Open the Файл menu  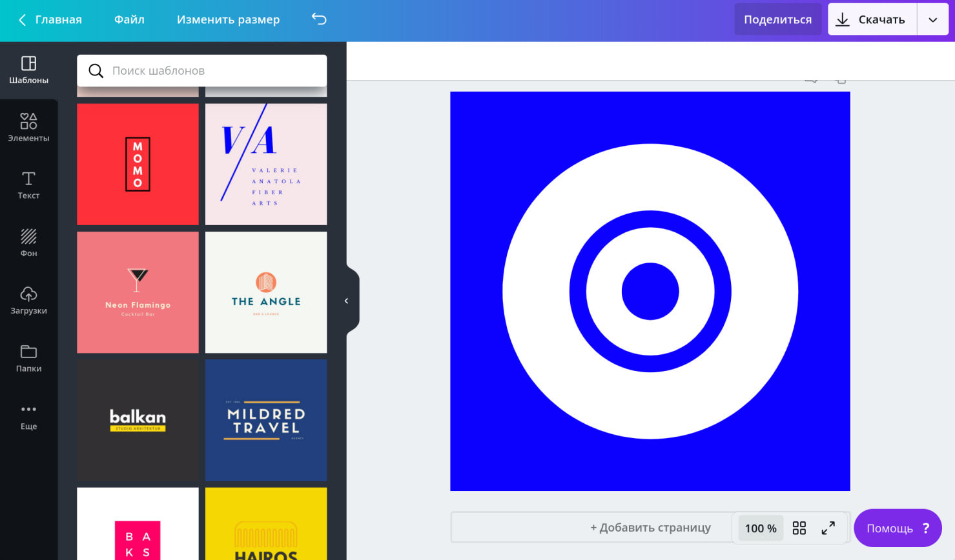[x=129, y=19]
